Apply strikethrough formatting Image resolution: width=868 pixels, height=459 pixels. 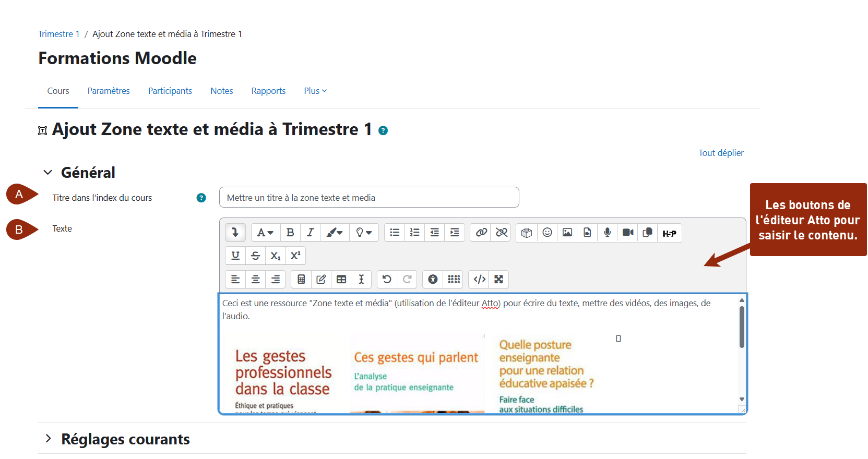[x=255, y=256]
